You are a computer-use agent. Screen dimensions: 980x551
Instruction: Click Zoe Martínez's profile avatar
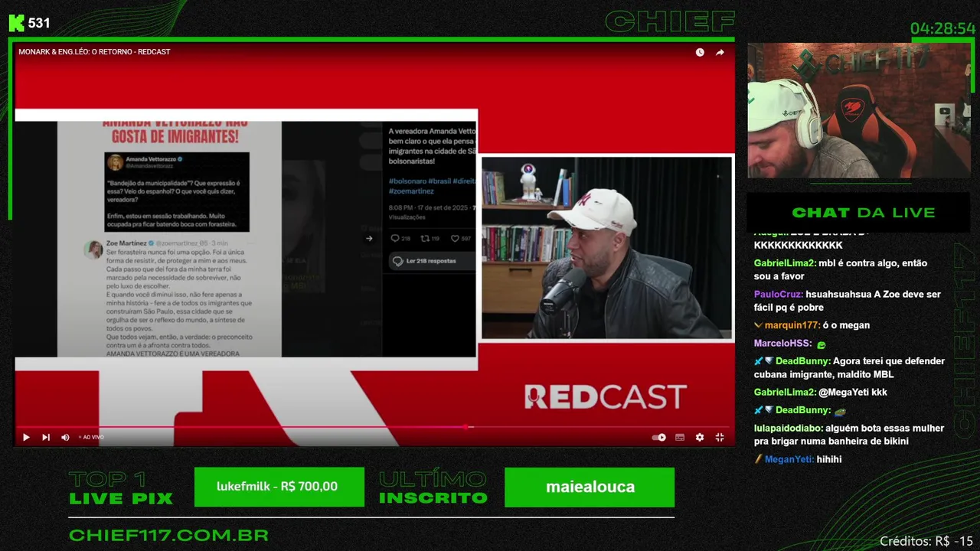click(94, 249)
